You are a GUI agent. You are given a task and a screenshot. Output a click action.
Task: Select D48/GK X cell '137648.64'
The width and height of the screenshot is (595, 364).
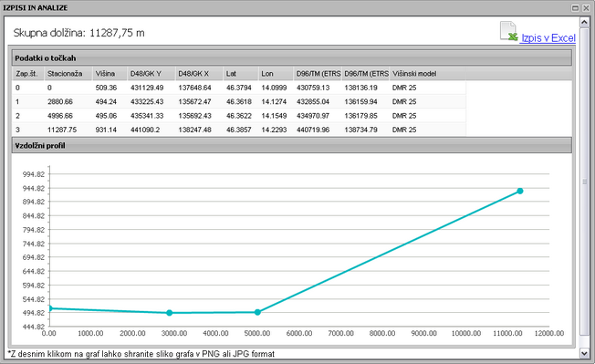point(194,88)
